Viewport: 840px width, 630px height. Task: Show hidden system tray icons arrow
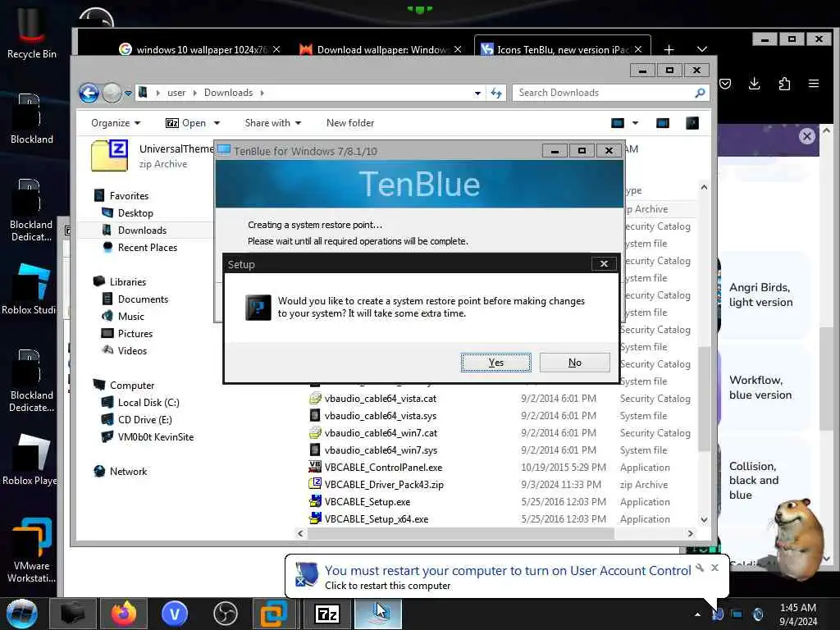(x=697, y=614)
